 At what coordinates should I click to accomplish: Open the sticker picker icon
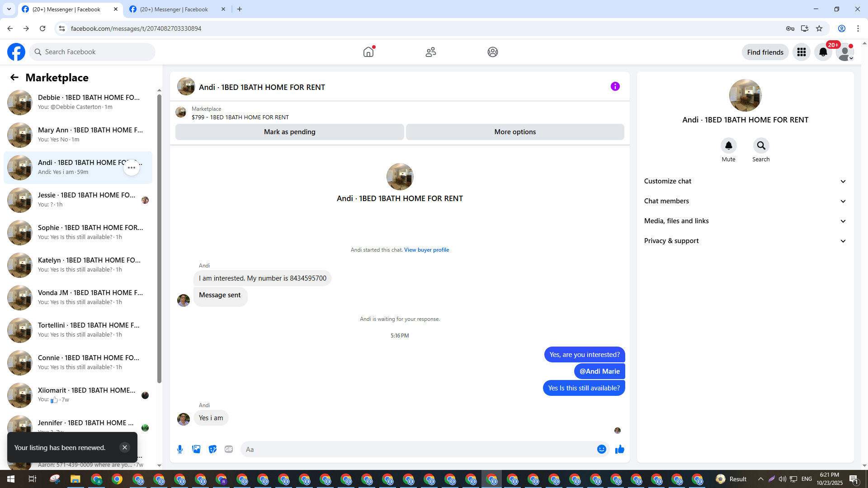click(x=212, y=449)
